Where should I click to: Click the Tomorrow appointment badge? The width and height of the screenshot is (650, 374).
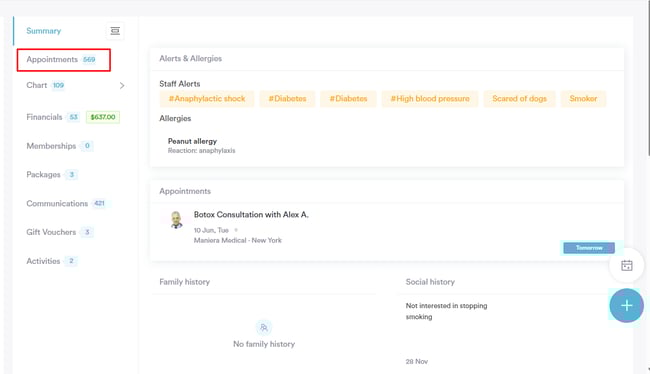(589, 248)
